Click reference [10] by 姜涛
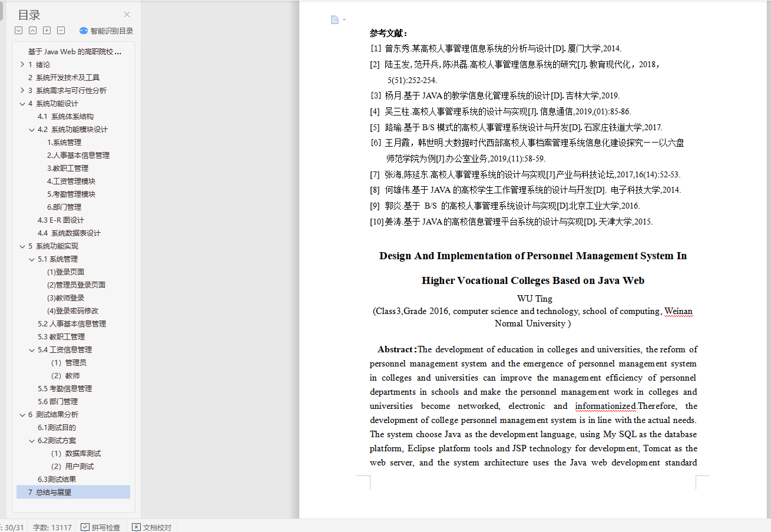The height and width of the screenshot is (532, 771). point(511,222)
